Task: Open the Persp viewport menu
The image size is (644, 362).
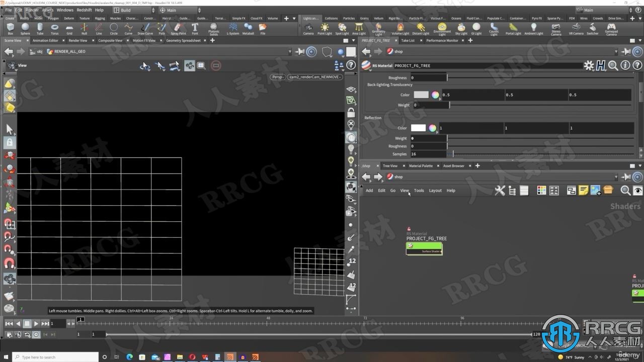Action: [277, 77]
